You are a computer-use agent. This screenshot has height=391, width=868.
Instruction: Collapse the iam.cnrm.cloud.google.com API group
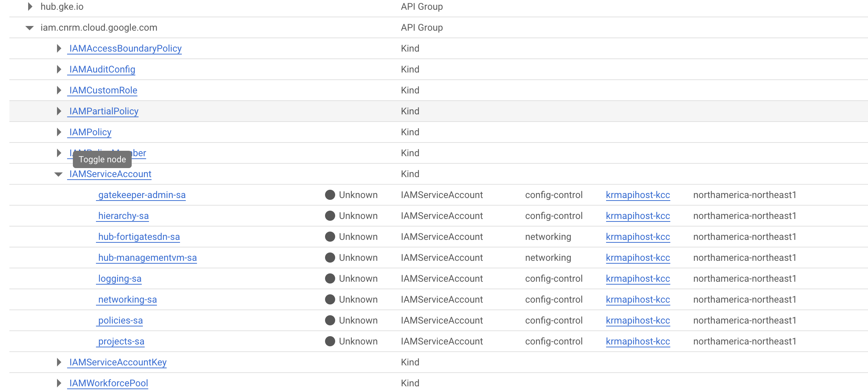(x=30, y=27)
